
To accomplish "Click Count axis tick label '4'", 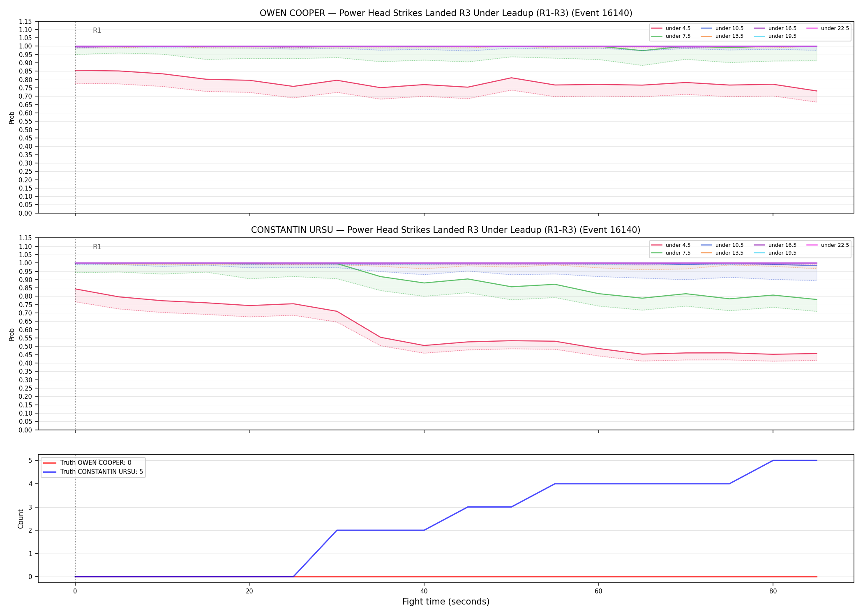I will [x=30, y=484].
